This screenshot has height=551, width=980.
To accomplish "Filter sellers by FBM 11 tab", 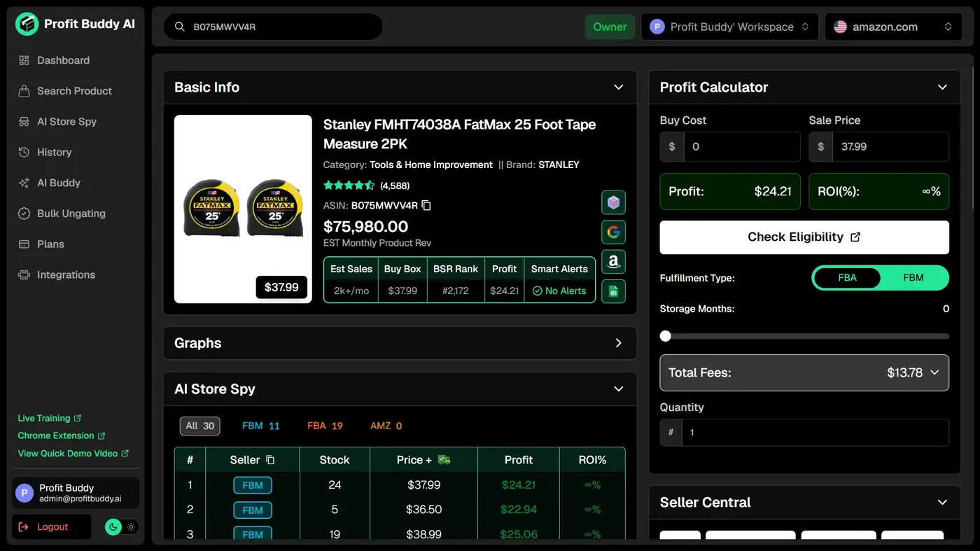I will [260, 426].
